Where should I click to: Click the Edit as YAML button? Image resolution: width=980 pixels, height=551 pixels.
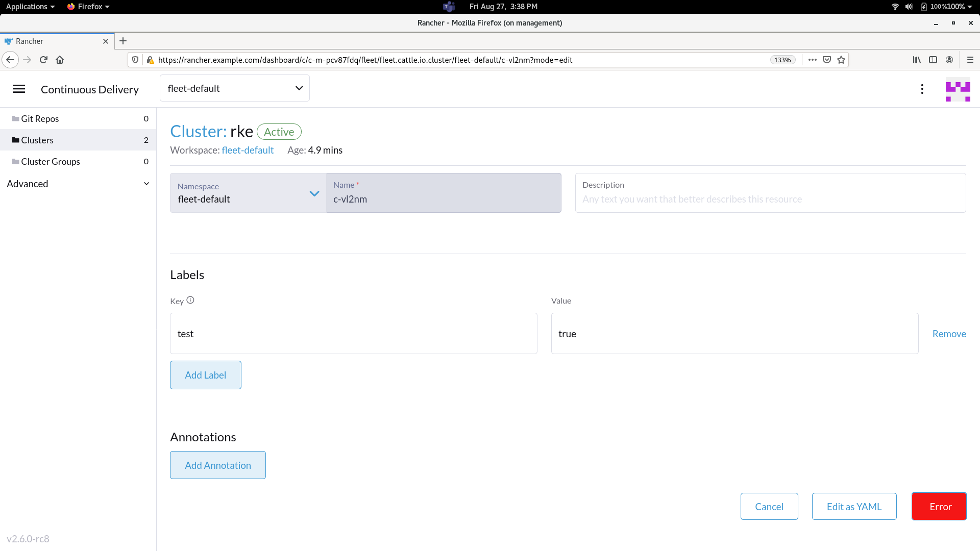point(854,506)
